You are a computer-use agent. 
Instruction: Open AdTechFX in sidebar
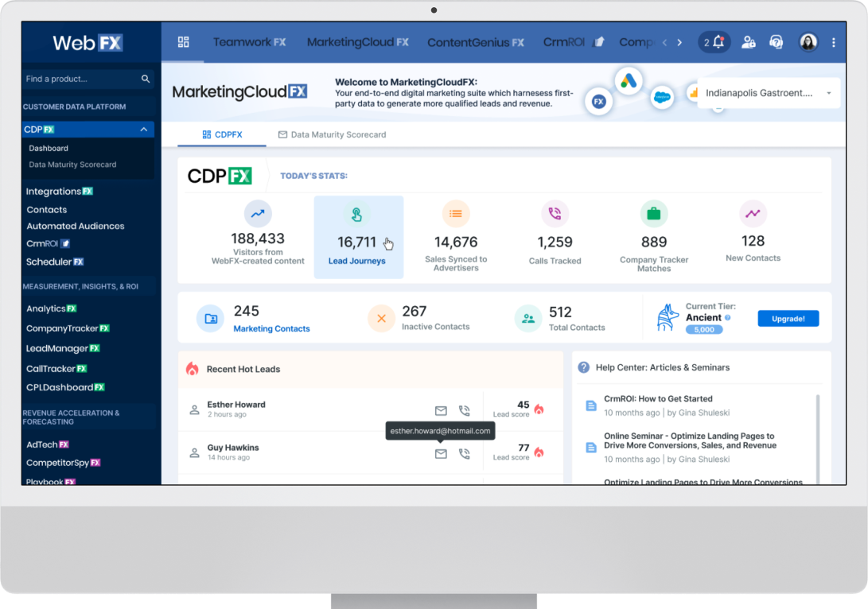pos(48,444)
